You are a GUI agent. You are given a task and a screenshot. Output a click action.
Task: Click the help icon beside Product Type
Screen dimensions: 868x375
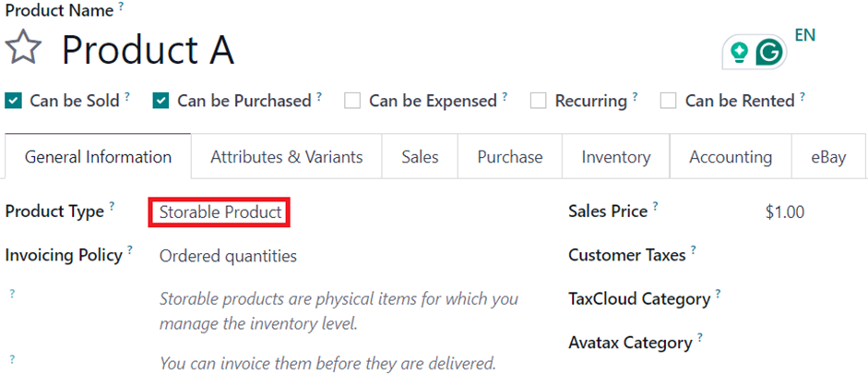(x=112, y=206)
